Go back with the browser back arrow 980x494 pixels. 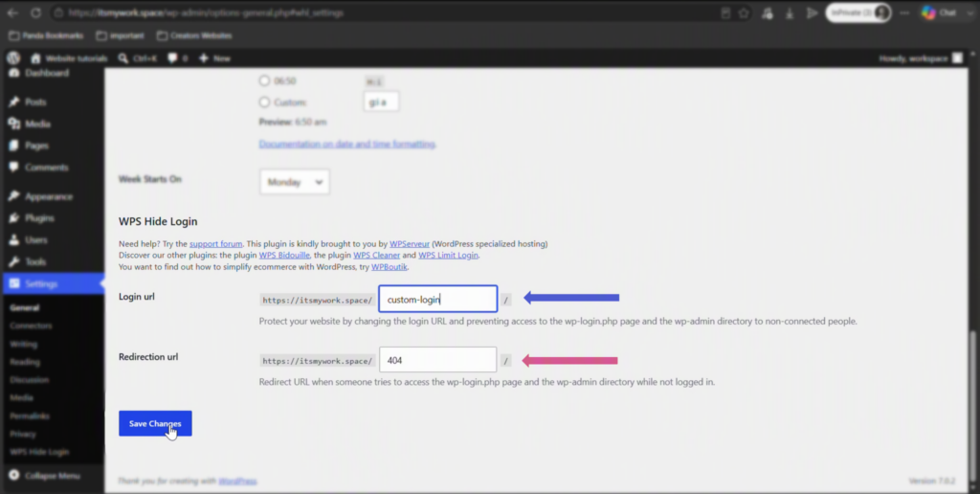12,12
